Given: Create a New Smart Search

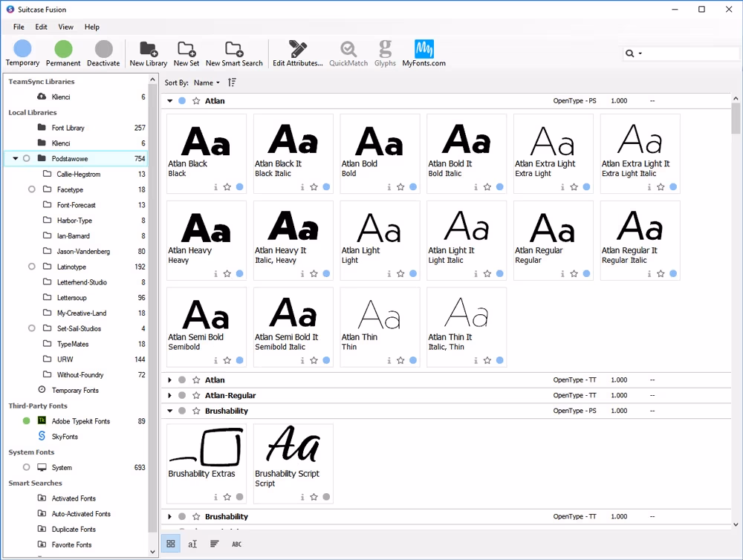Looking at the screenshot, I should pos(234,53).
